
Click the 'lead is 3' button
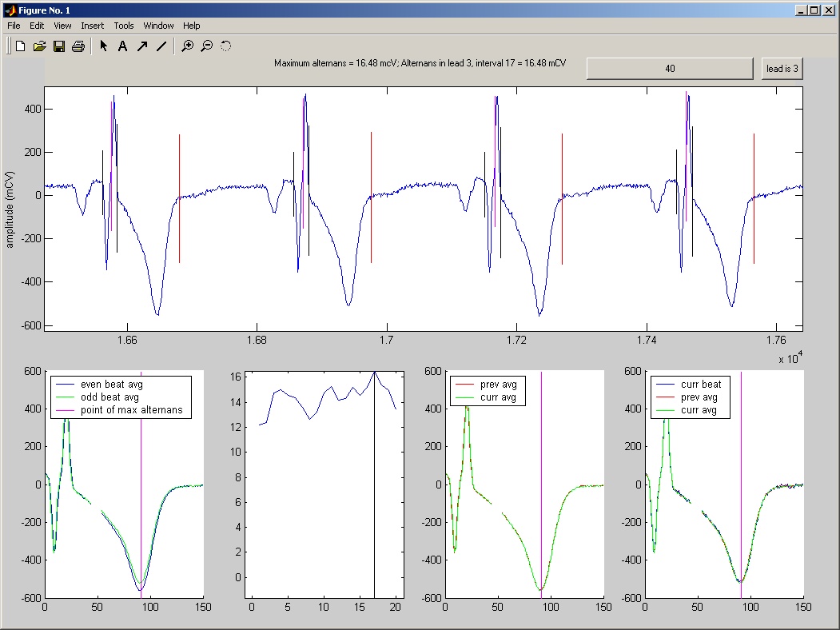tap(782, 69)
